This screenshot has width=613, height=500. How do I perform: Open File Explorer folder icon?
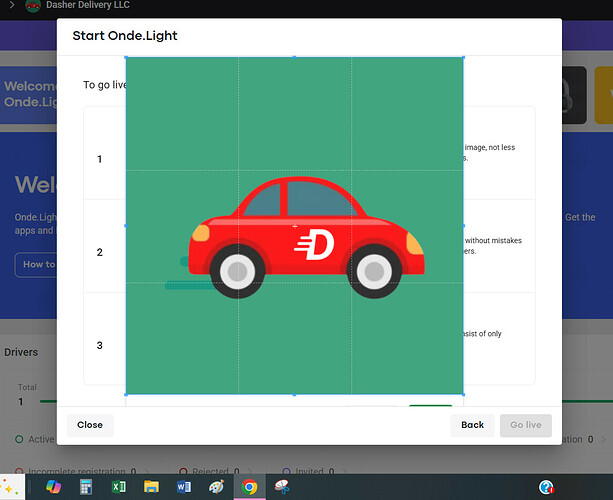click(x=151, y=487)
